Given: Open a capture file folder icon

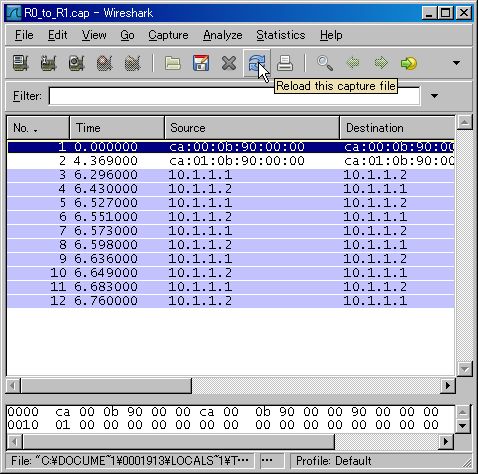Looking at the screenshot, I should pos(173,63).
